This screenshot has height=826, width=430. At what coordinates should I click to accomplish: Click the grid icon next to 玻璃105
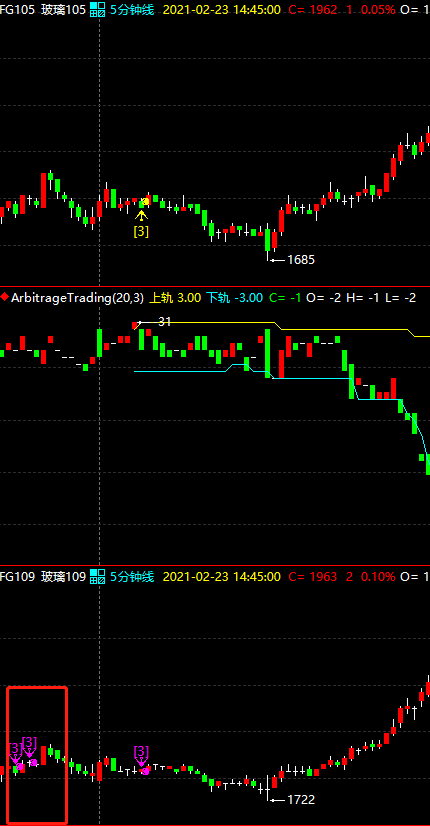pos(97,9)
